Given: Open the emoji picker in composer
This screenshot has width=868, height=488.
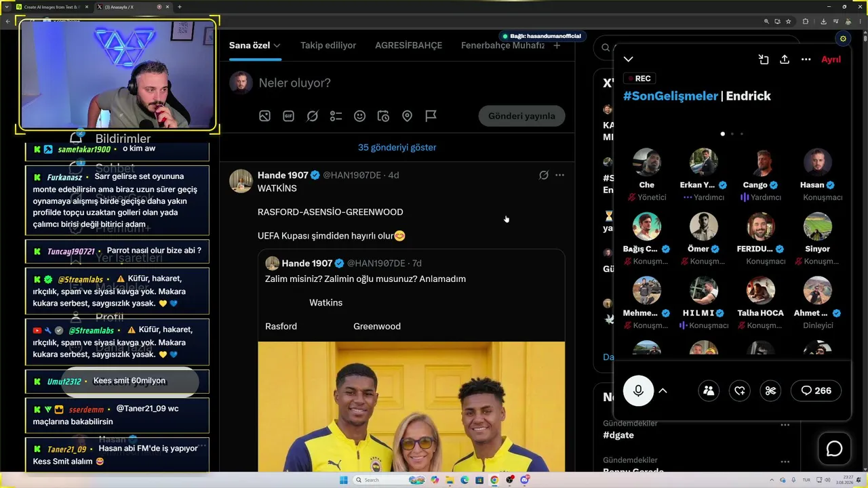Looking at the screenshot, I should point(360,116).
